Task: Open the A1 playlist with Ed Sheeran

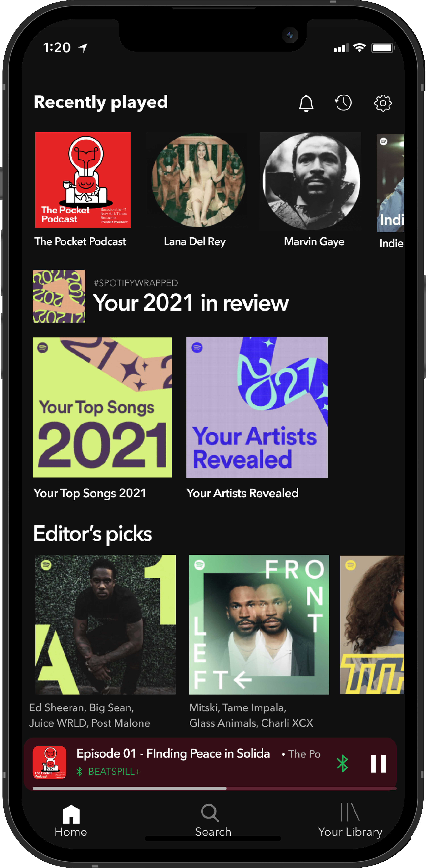Action: click(105, 624)
